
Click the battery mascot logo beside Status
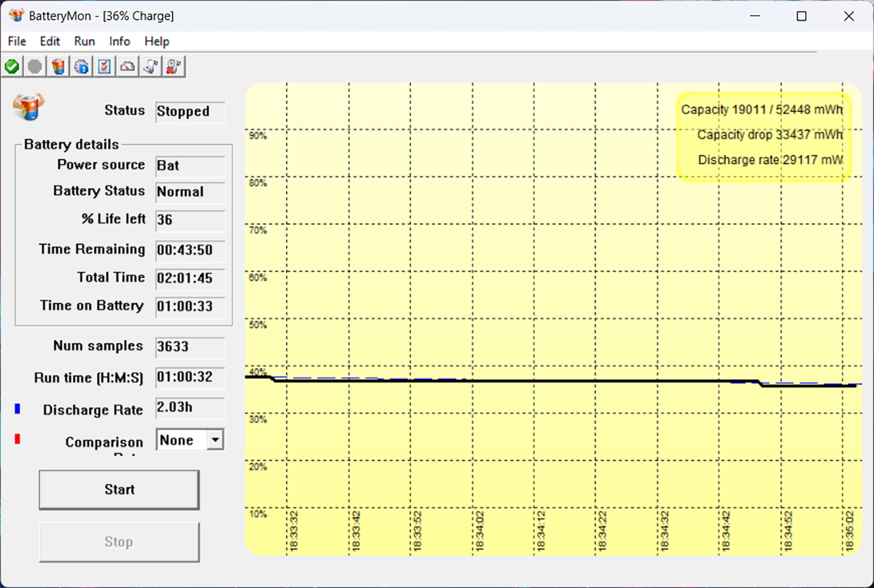click(x=28, y=107)
